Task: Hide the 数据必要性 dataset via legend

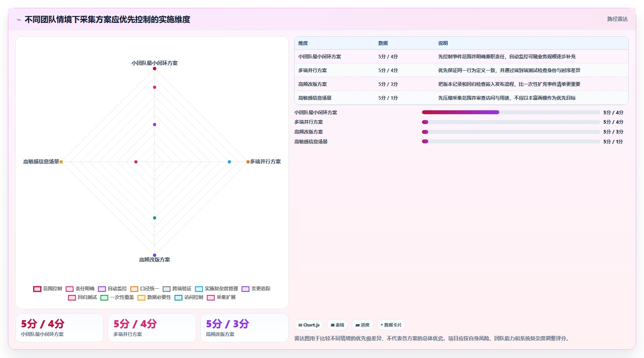Action: tap(154, 297)
